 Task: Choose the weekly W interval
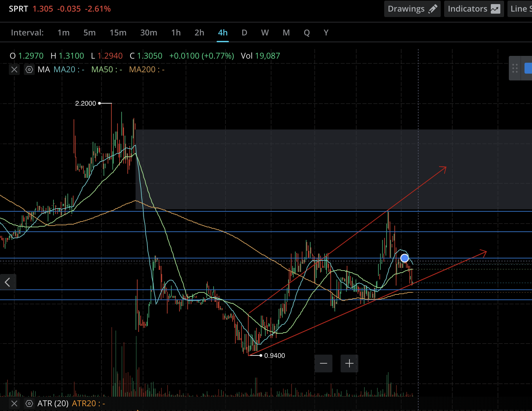tap(265, 33)
